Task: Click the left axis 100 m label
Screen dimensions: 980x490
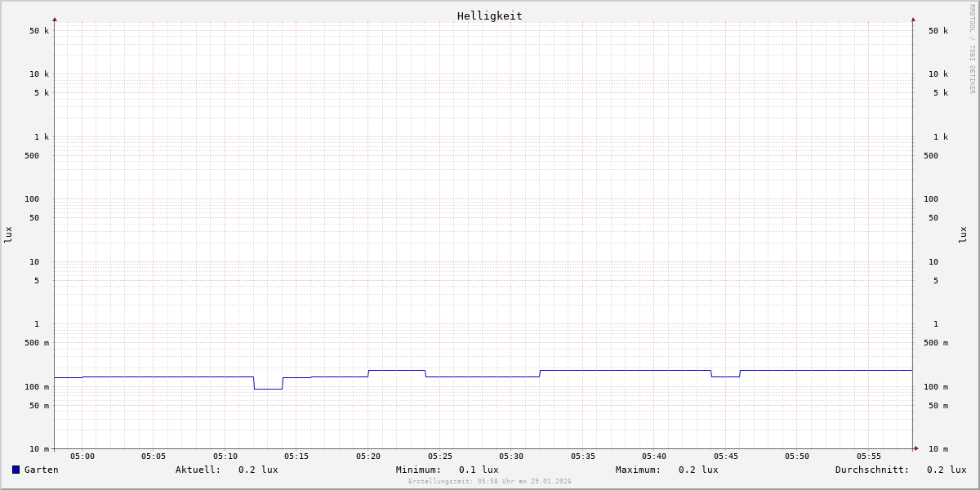Action: pyautogui.click(x=37, y=387)
